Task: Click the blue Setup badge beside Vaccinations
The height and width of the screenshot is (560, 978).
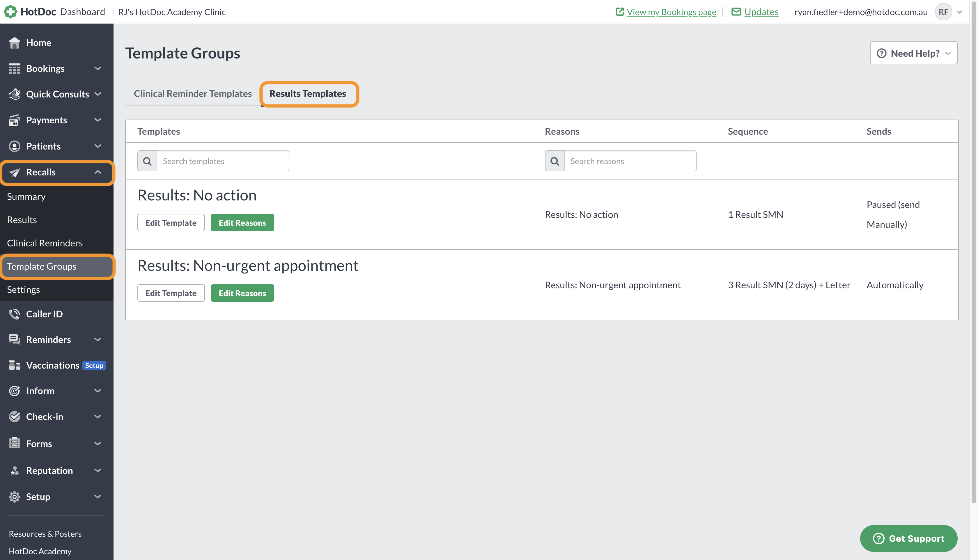Action: 94,365
